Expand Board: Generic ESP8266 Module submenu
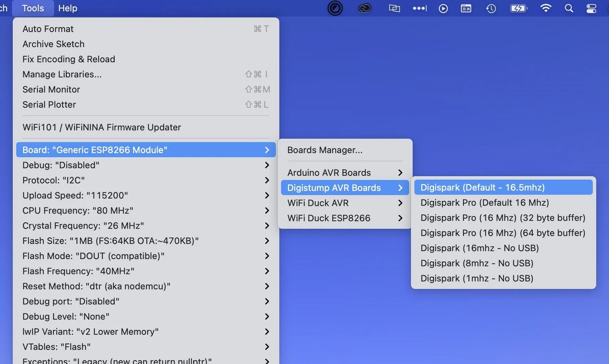Image resolution: width=609 pixels, height=364 pixels. point(146,150)
